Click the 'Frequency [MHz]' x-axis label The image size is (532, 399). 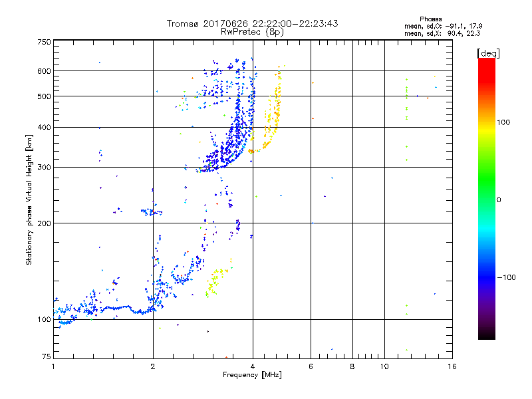coord(252,376)
